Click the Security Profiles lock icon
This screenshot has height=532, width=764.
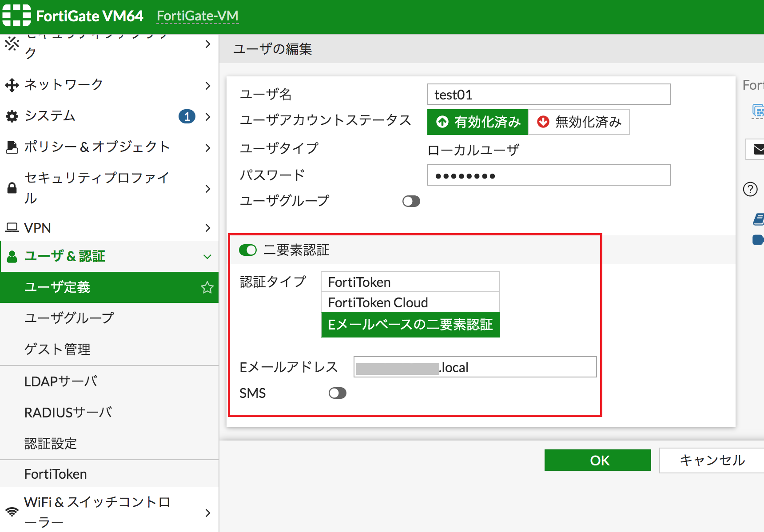click(12, 188)
